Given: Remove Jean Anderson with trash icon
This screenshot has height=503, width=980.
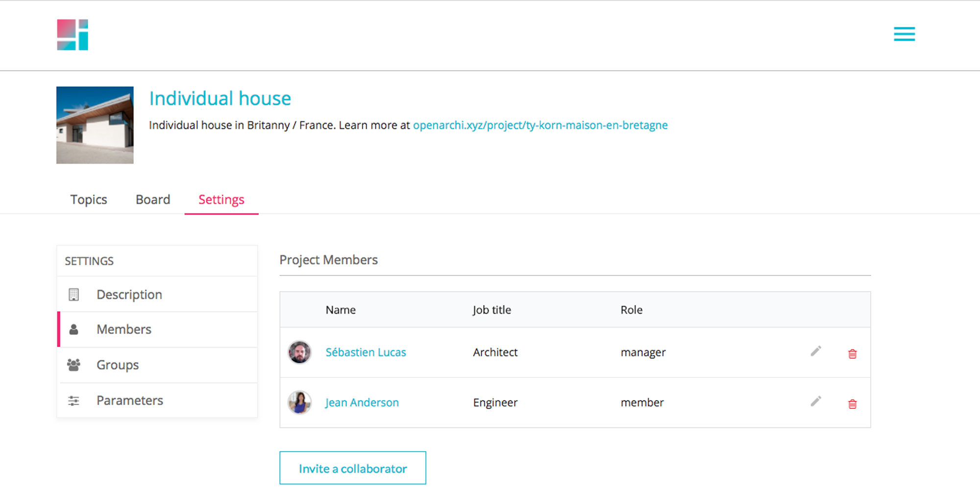Looking at the screenshot, I should (x=853, y=403).
